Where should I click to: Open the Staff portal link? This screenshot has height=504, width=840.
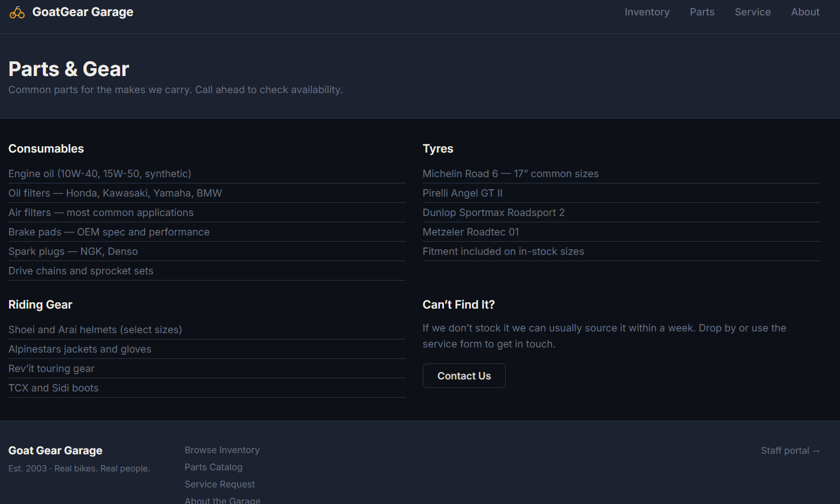(x=790, y=451)
